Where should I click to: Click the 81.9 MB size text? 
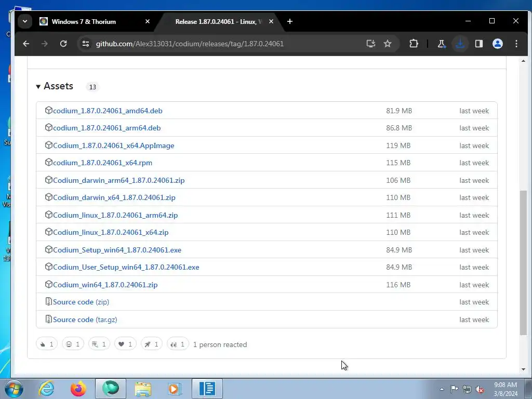point(399,111)
